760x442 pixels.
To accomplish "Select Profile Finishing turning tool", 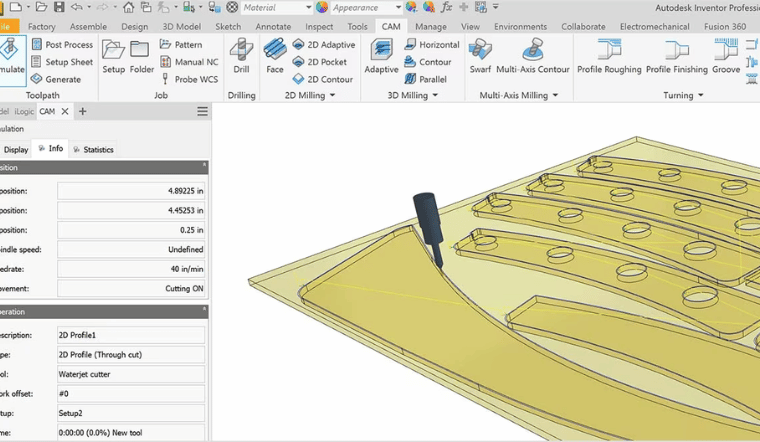I will coord(677,57).
